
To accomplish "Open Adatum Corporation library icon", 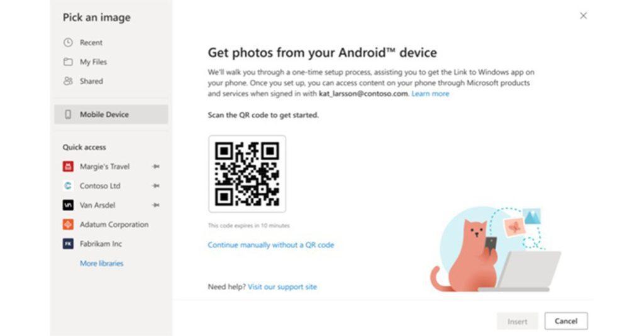I will (x=68, y=224).
